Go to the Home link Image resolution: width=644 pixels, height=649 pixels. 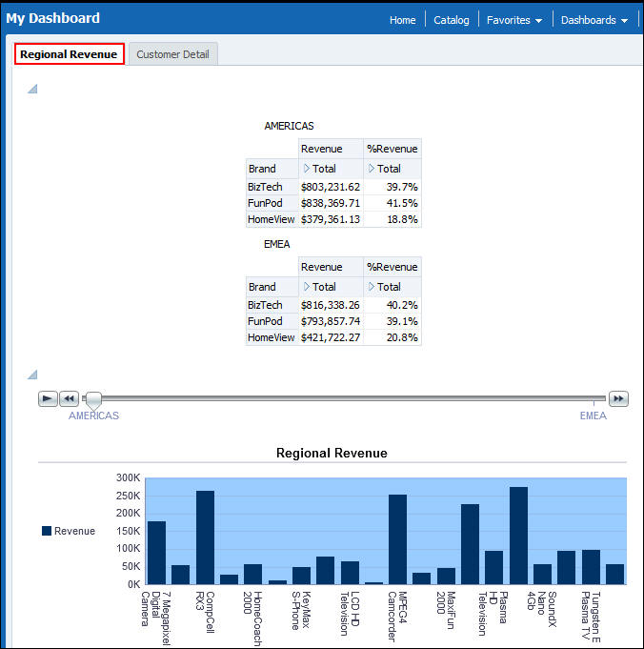(x=402, y=20)
